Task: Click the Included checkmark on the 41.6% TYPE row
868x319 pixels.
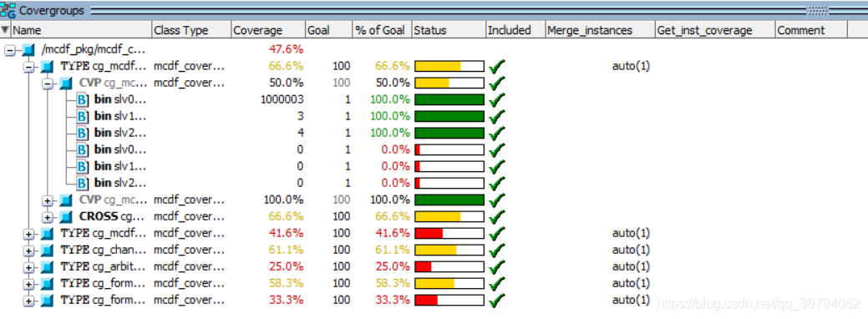Action: point(496,234)
